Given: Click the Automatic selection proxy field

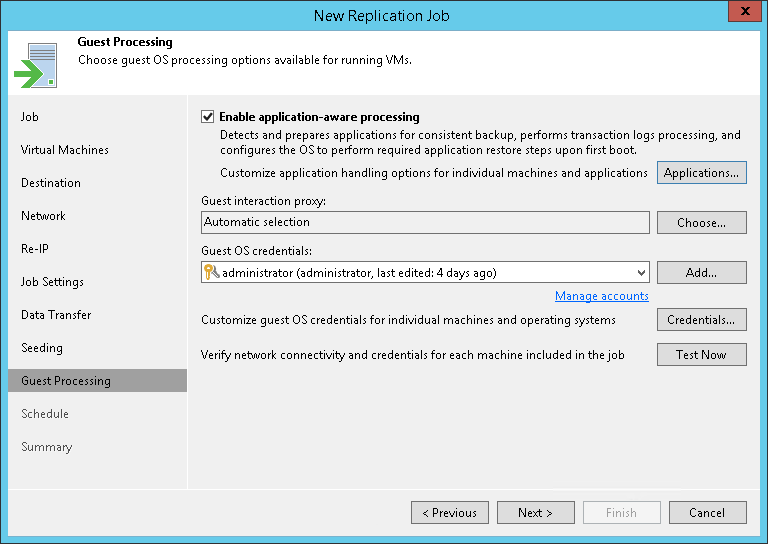Looking at the screenshot, I should pos(425,222).
